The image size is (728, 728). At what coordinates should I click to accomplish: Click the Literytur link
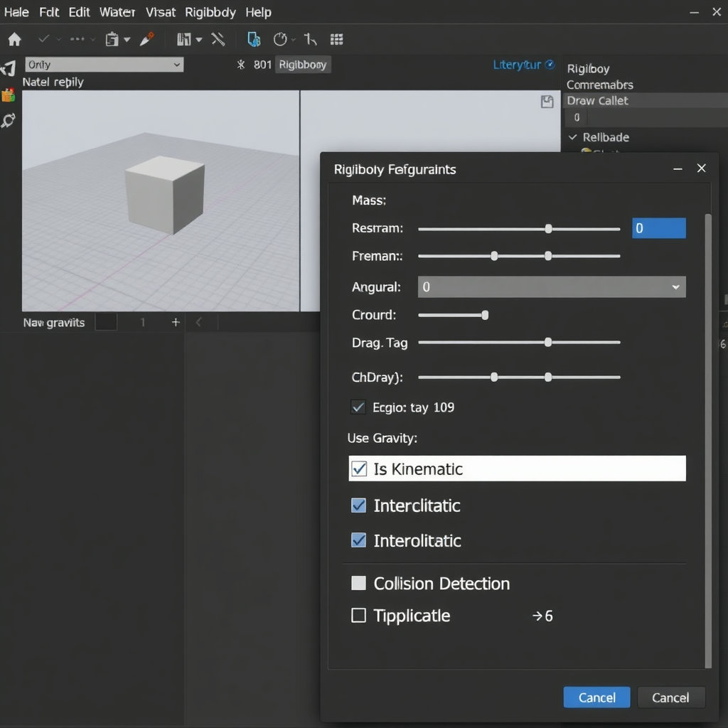click(x=517, y=65)
